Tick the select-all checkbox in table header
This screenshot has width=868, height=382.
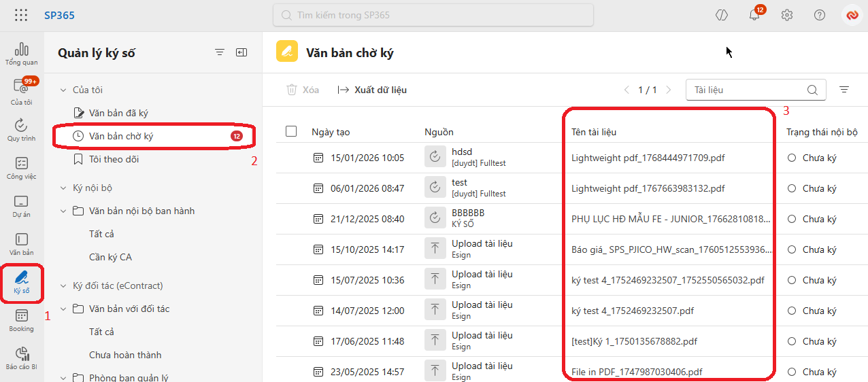coord(291,131)
